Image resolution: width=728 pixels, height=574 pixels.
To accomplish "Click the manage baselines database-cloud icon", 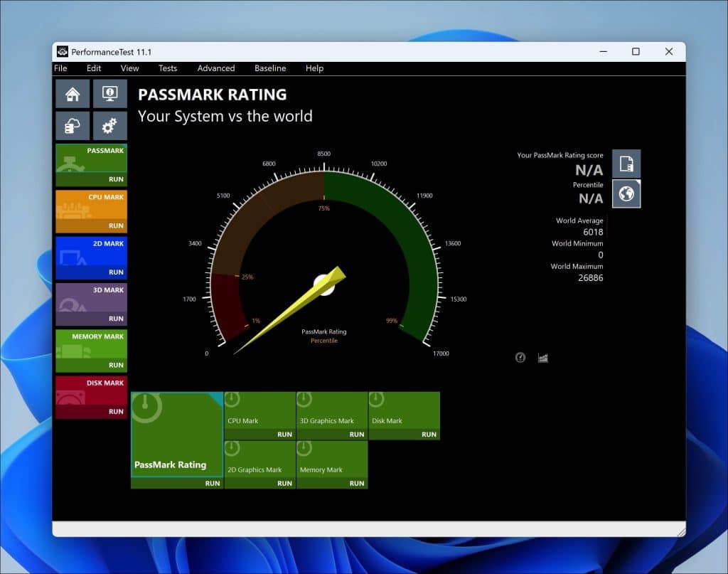I will tap(72, 125).
